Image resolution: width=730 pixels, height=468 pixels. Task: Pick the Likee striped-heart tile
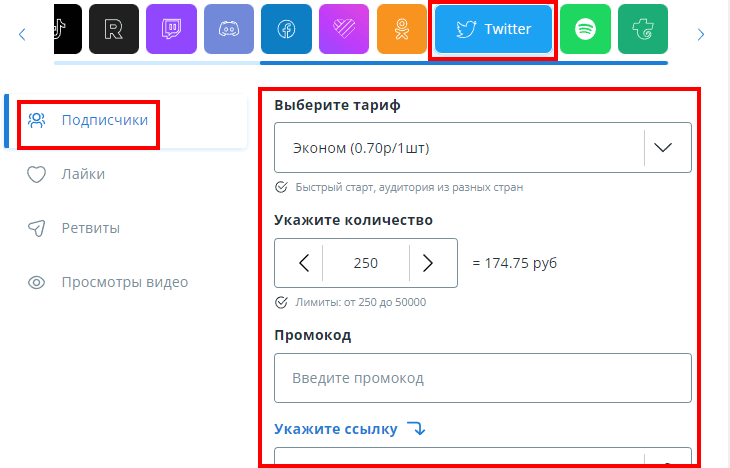[x=344, y=29]
